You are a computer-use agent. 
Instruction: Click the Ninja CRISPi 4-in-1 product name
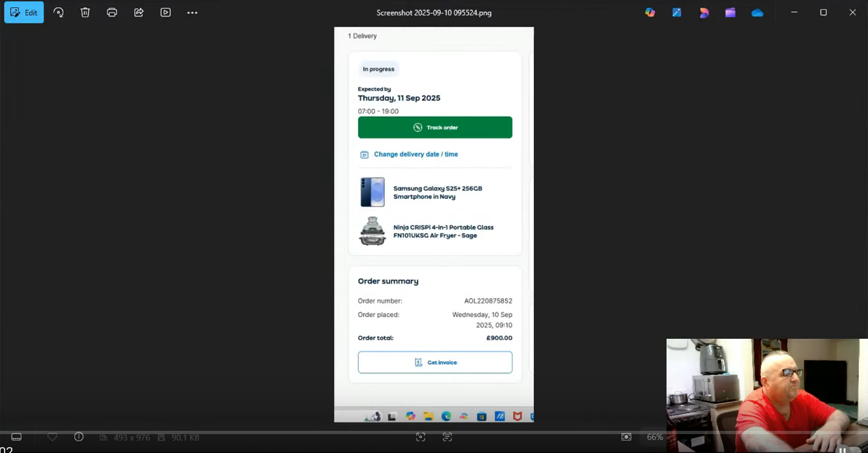tap(443, 231)
